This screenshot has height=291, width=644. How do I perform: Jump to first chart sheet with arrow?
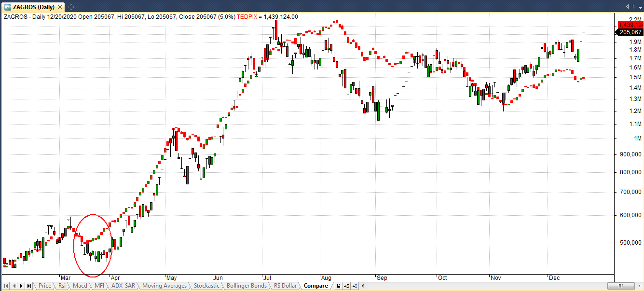click(6, 286)
